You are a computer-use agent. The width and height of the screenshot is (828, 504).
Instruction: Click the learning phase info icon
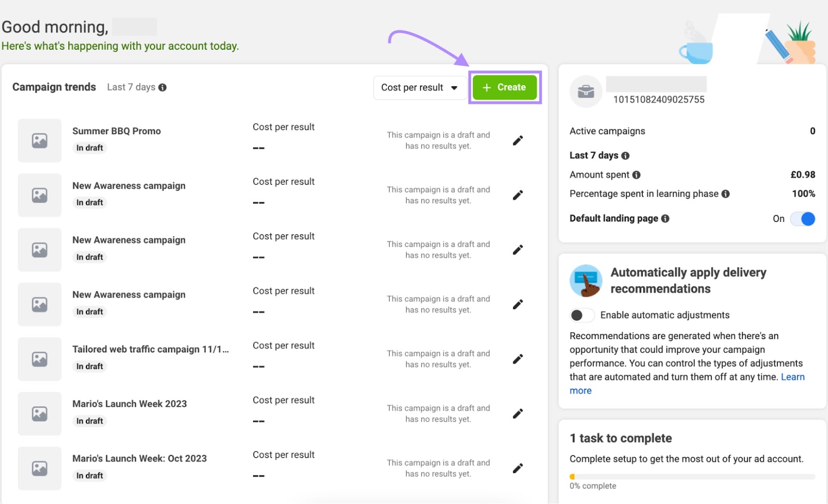[727, 194]
